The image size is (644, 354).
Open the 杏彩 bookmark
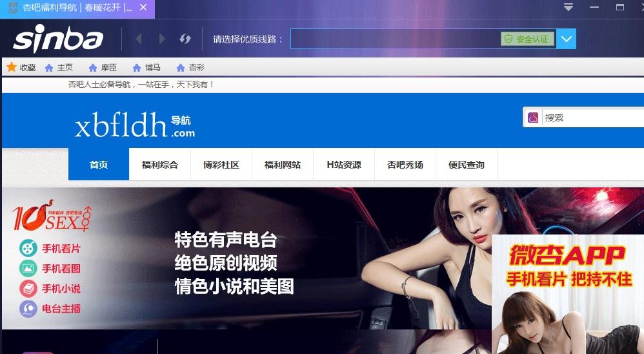point(190,67)
